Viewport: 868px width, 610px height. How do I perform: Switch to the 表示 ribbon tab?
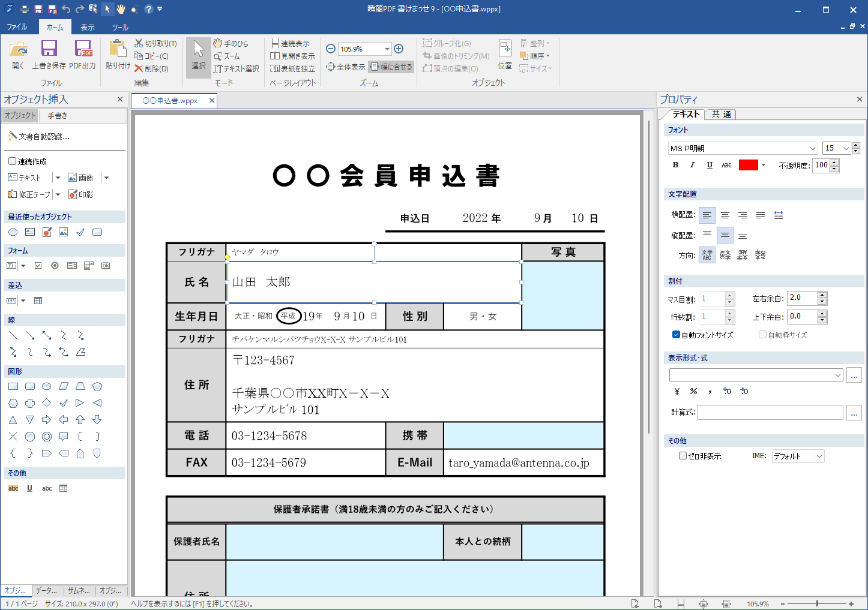(x=88, y=27)
